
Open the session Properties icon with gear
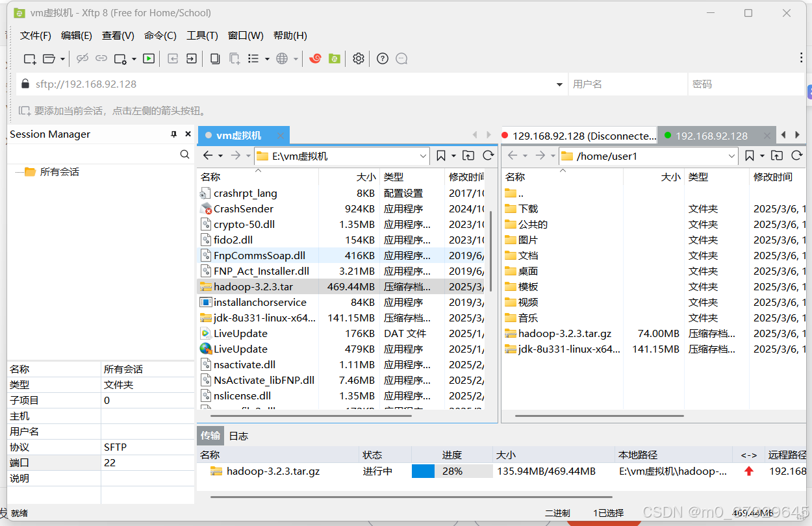tap(120, 58)
